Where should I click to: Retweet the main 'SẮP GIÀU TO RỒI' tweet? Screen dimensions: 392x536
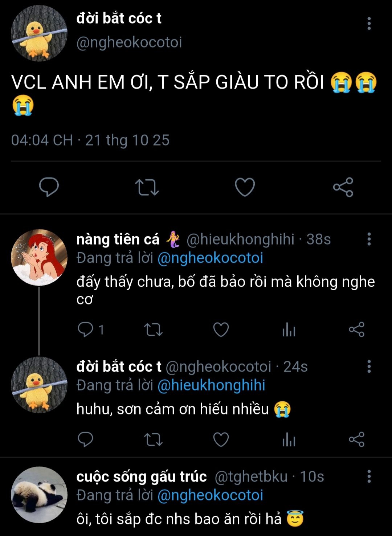click(147, 187)
